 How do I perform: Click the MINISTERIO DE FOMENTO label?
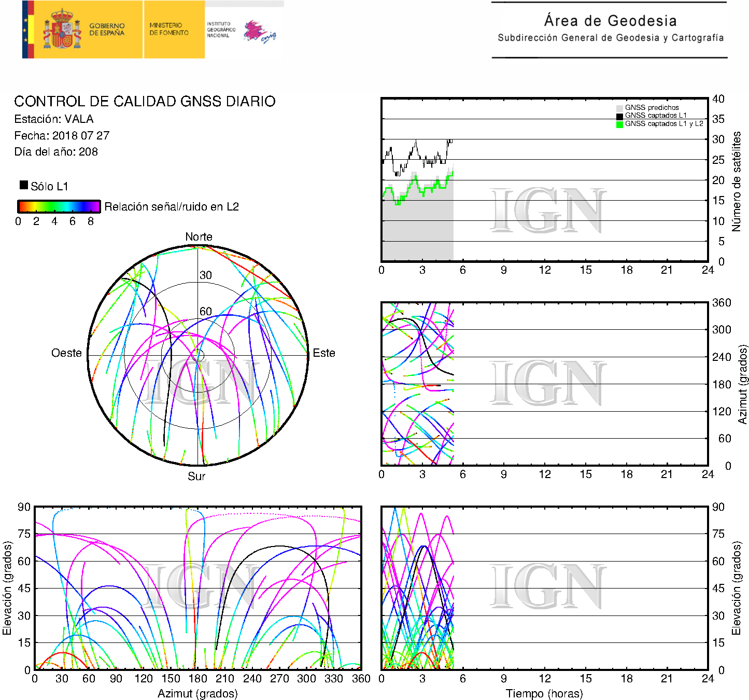(x=169, y=29)
